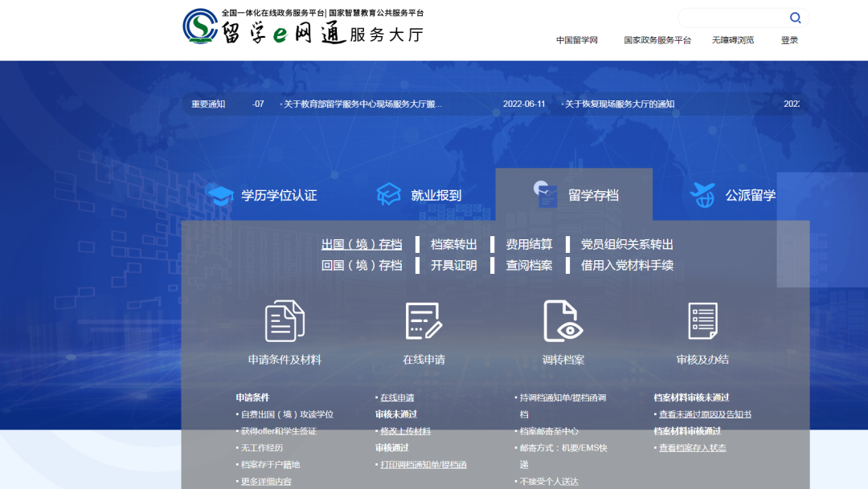Viewport: 868px width, 489px height.
Task: Click the 审核及办结 checklist icon
Action: [x=702, y=321]
